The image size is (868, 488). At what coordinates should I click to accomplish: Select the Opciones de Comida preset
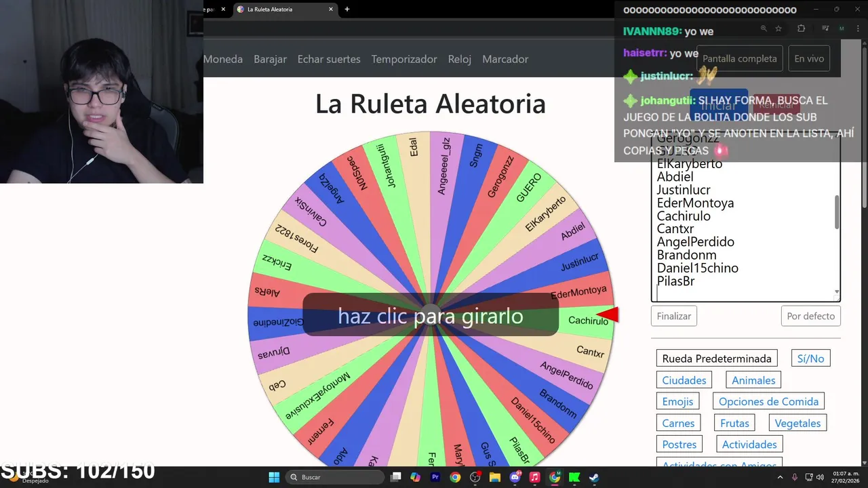[x=768, y=401]
